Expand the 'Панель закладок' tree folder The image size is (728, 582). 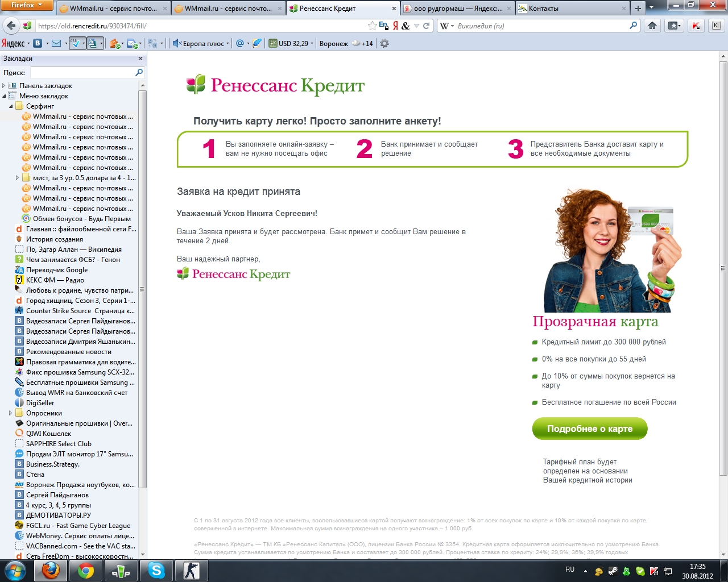coord(4,86)
